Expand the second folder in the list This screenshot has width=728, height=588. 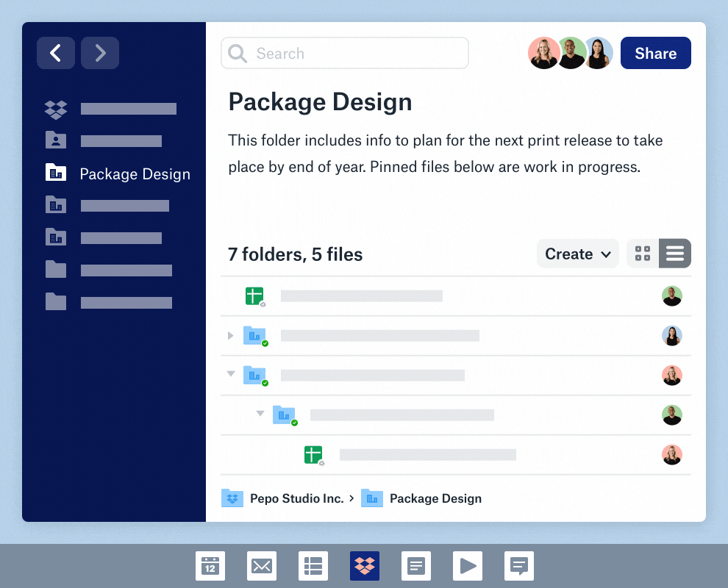230,335
